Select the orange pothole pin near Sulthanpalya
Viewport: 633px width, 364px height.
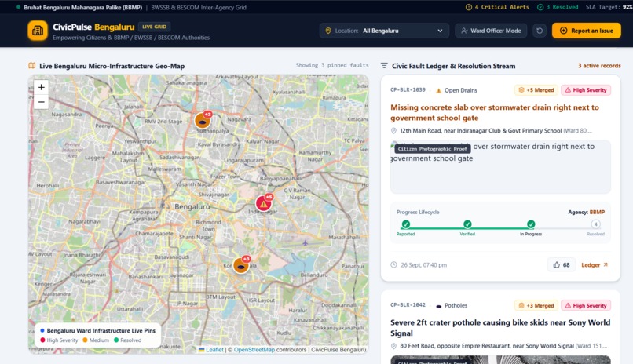[203, 121]
